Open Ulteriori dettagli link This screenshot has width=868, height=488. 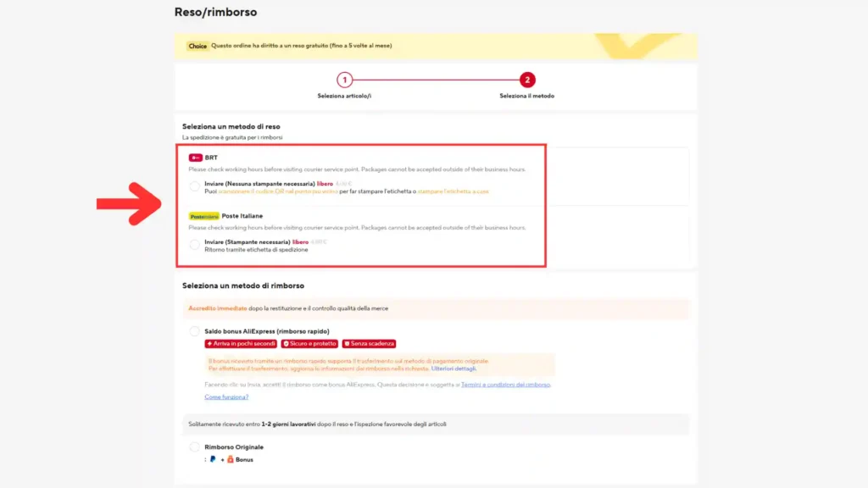[x=453, y=369]
